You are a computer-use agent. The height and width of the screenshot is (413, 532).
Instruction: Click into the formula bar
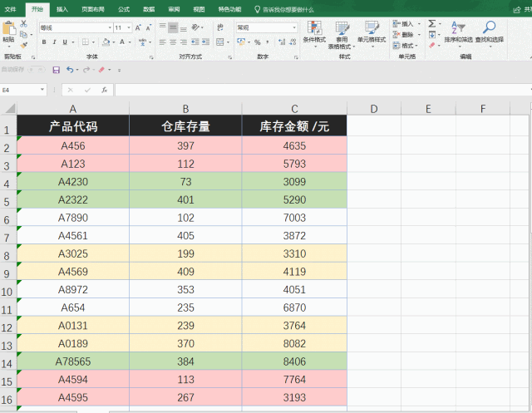(x=323, y=90)
